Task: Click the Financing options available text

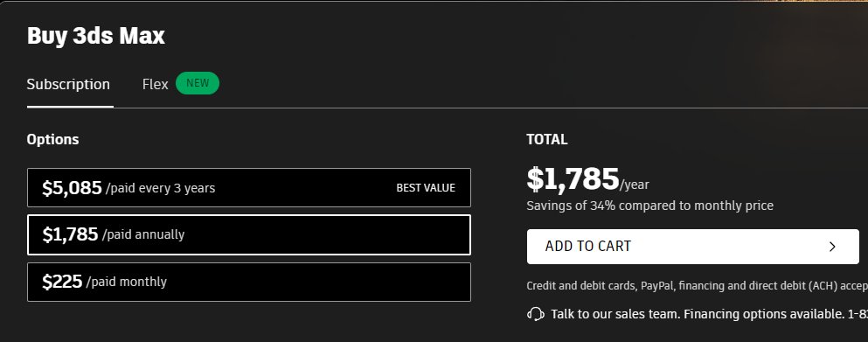Action: click(764, 314)
